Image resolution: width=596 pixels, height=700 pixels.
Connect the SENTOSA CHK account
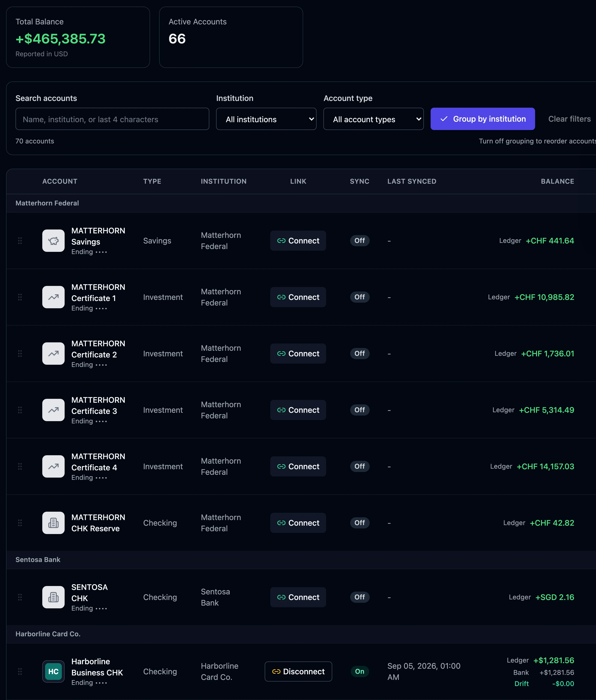click(298, 597)
